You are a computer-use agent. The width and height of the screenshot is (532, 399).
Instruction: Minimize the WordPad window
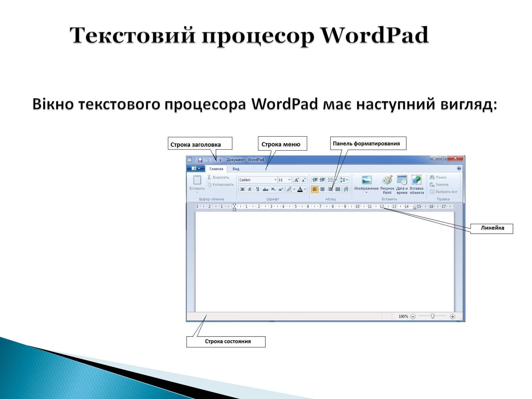pos(434,158)
